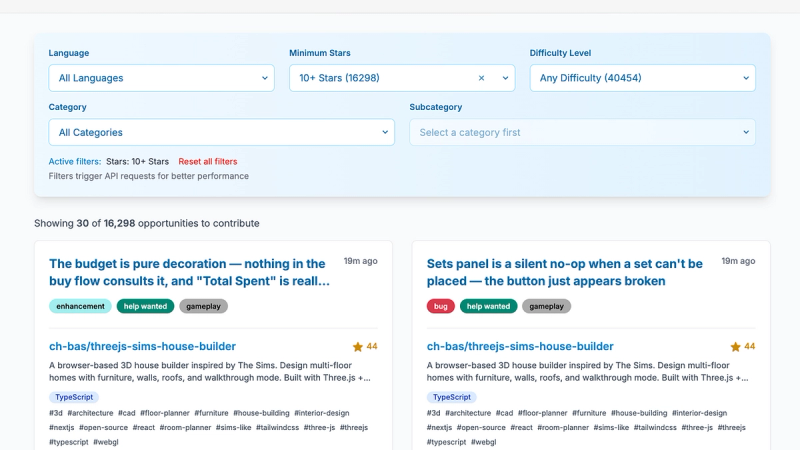
Task: Click the star icon on the budget card
Action: click(x=358, y=347)
